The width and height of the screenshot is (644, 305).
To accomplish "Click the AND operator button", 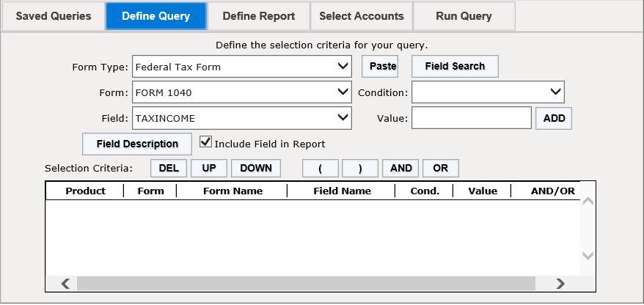I will click(400, 169).
